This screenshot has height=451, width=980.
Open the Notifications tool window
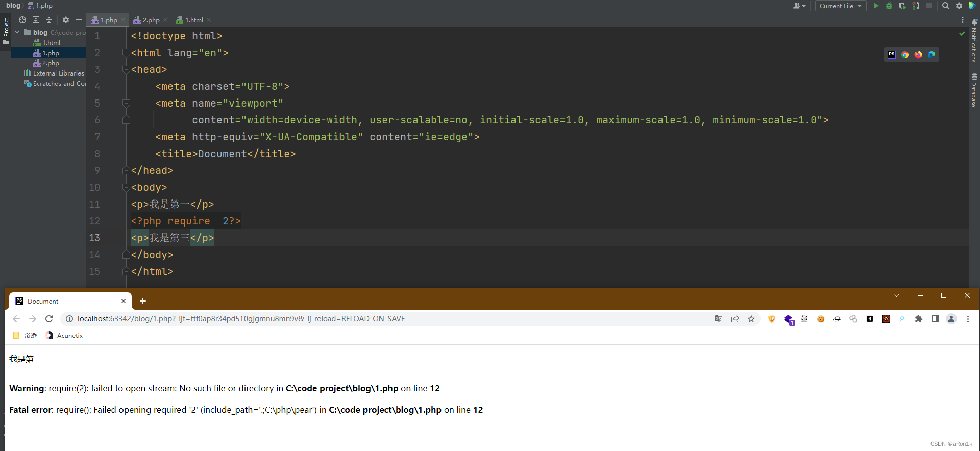pos(974,42)
